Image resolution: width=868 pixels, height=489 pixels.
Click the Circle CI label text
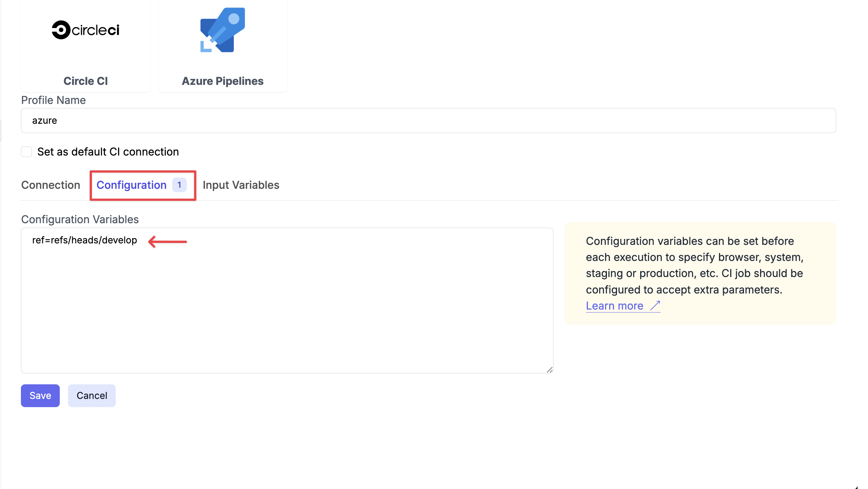pyautogui.click(x=85, y=81)
